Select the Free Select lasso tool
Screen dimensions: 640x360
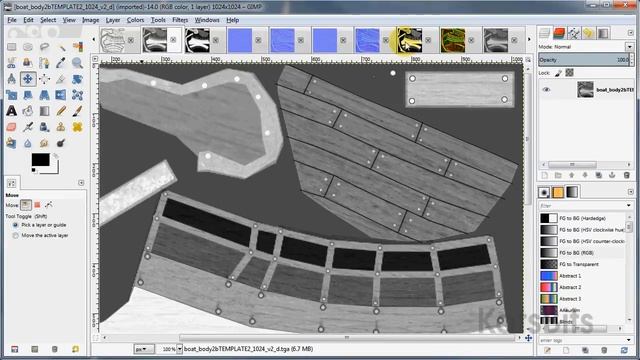(x=44, y=47)
